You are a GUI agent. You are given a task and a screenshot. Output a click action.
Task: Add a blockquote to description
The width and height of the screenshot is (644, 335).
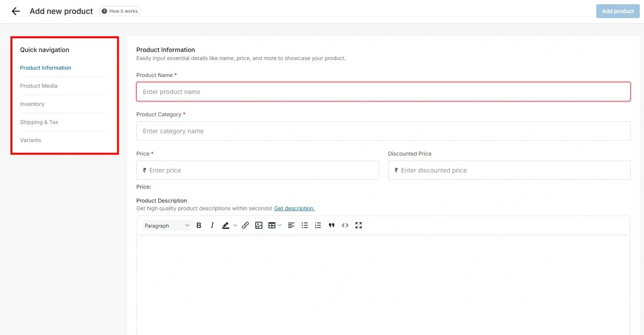[x=331, y=226]
